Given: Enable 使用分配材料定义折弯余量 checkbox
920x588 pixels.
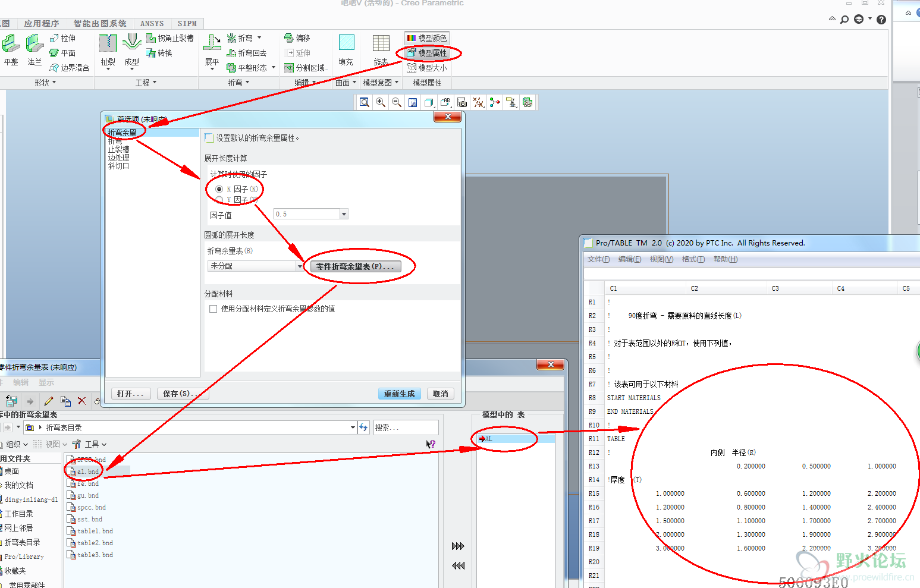Looking at the screenshot, I should (x=213, y=309).
